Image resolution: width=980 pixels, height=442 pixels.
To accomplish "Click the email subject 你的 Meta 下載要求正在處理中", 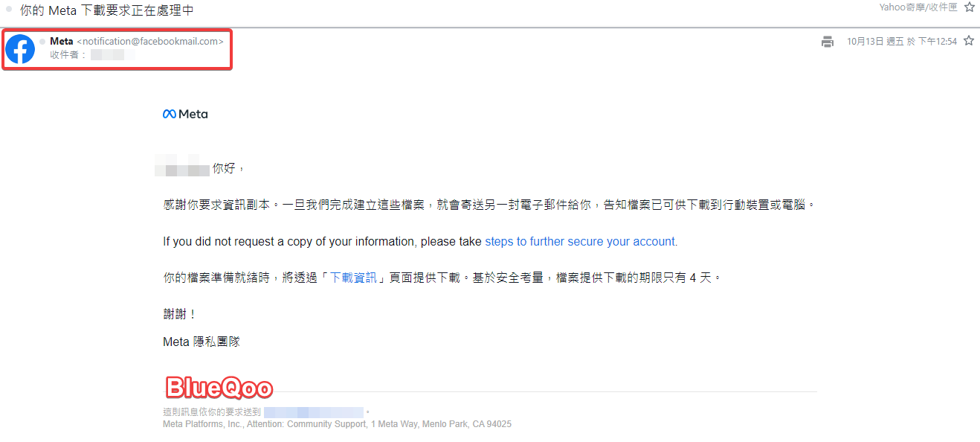I will (x=107, y=10).
